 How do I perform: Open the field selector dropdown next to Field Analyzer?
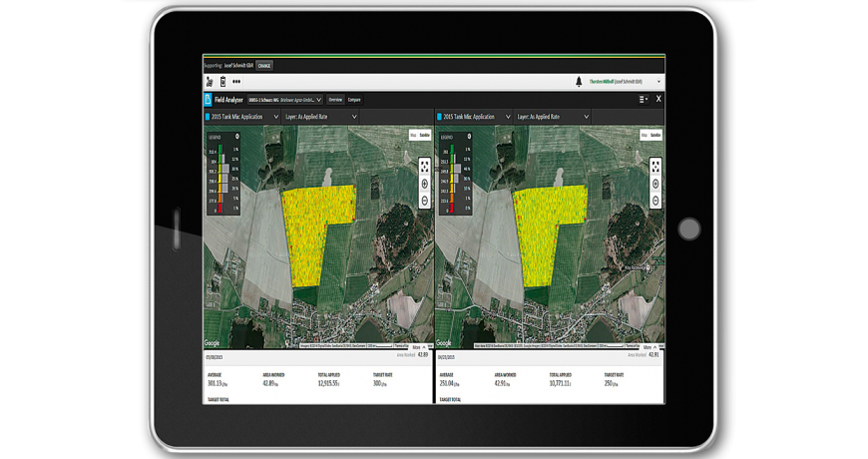click(x=284, y=100)
